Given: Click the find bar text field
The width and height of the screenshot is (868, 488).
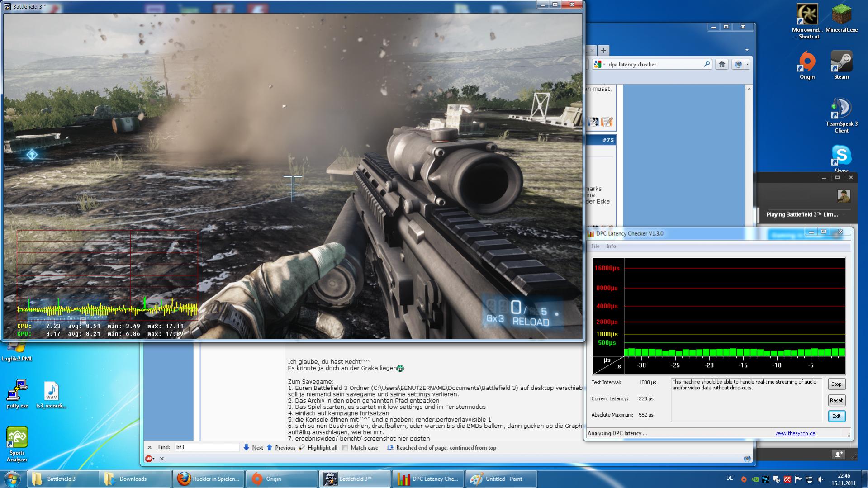Looking at the screenshot, I should [207, 447].
